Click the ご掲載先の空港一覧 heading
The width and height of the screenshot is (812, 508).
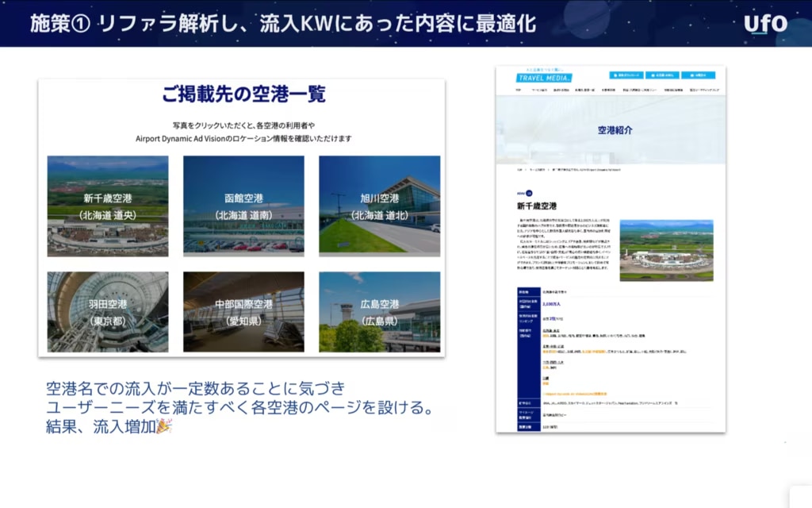point(243,94)
